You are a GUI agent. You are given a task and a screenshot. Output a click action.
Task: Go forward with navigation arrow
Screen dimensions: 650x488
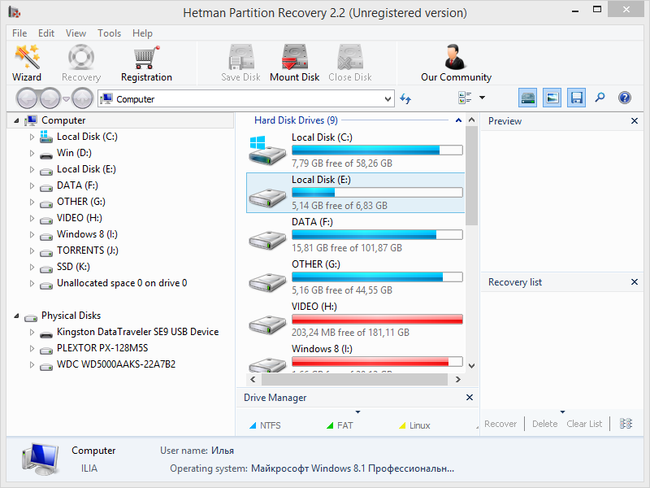tap(50, 99)
